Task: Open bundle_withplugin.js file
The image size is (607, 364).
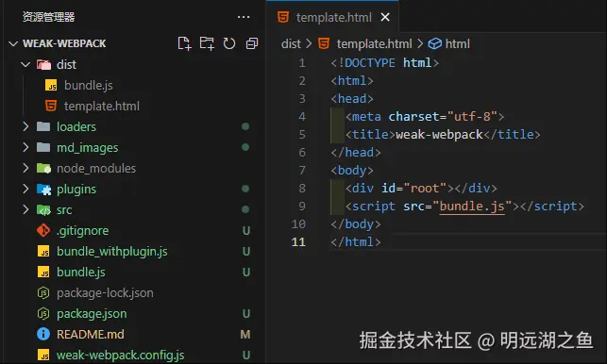Action: 112,252
